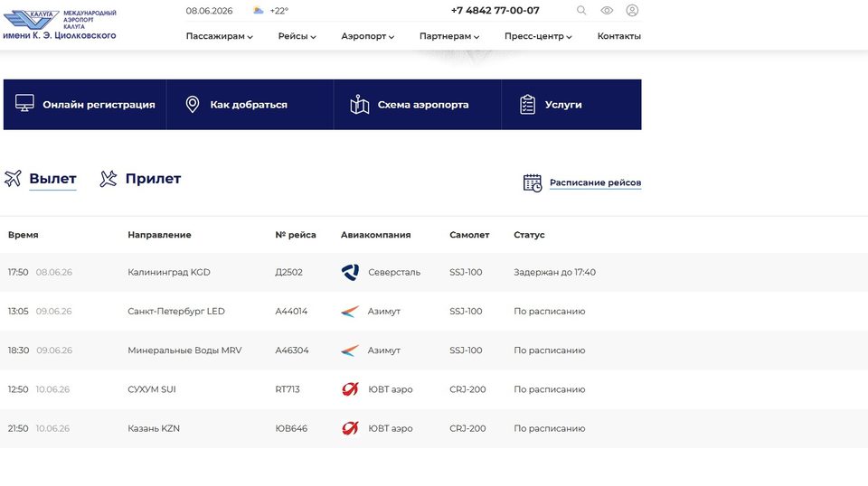Image resolution: width=868 pixels, height=486 pixels.
Task: Click the 17:50 departure time
Action: click(x=18, y=272)
